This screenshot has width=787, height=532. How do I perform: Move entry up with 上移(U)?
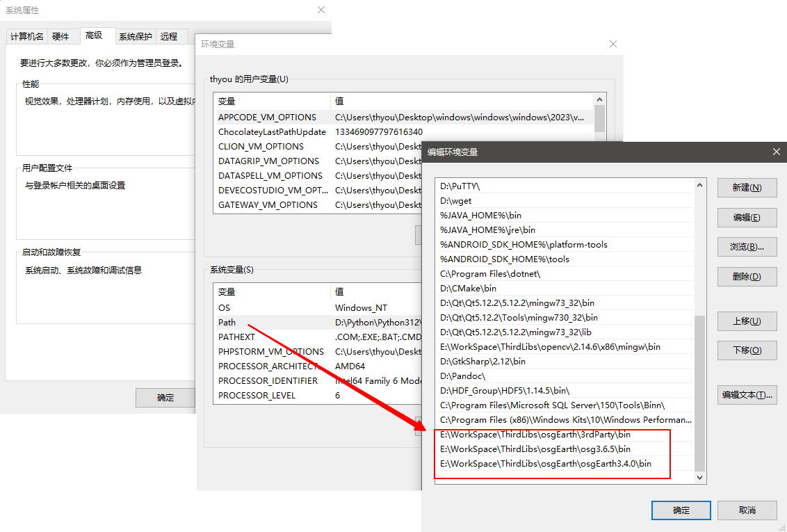747,321
